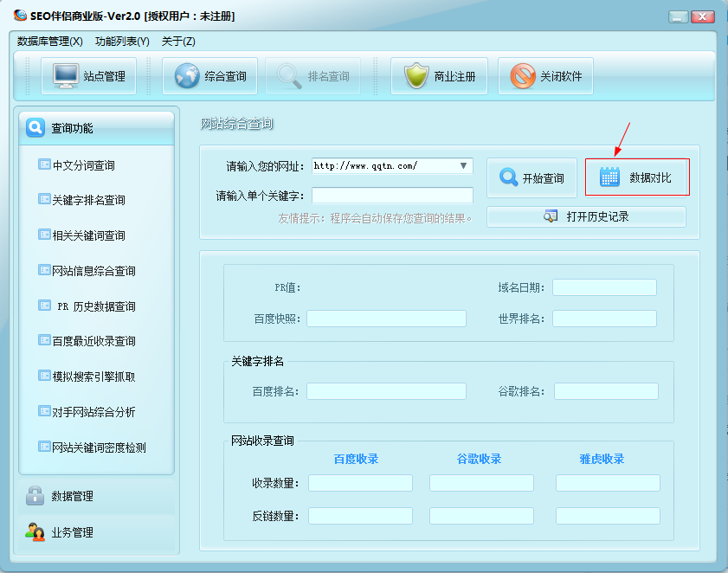Select 关键字排名查询 in sidebar

(88, 200)
